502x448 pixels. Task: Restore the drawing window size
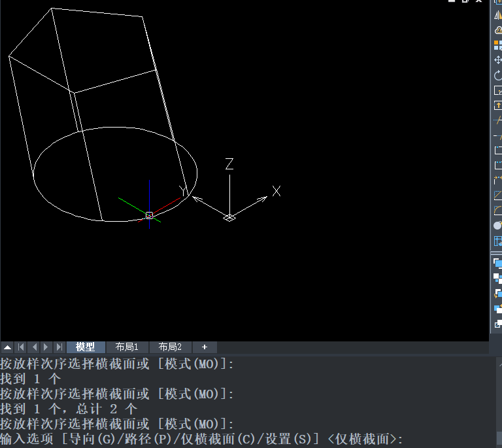point(465,1)
